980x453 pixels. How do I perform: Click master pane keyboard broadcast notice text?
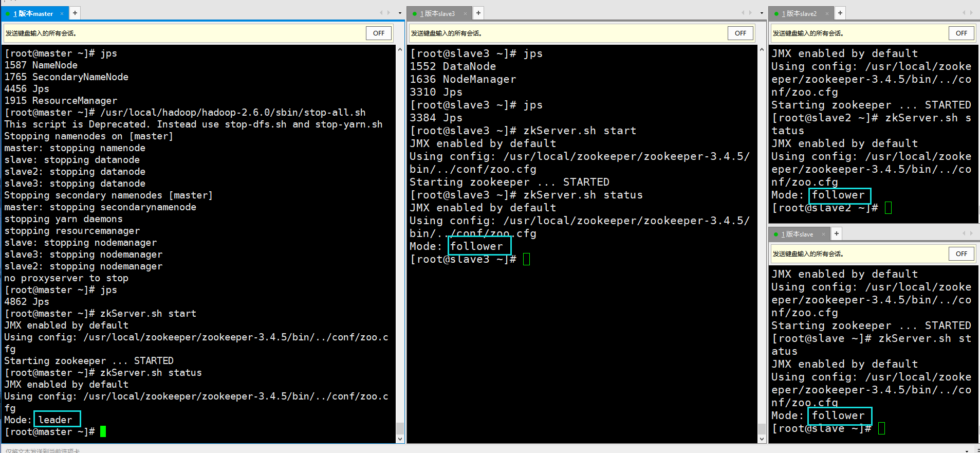coord(41,33)
